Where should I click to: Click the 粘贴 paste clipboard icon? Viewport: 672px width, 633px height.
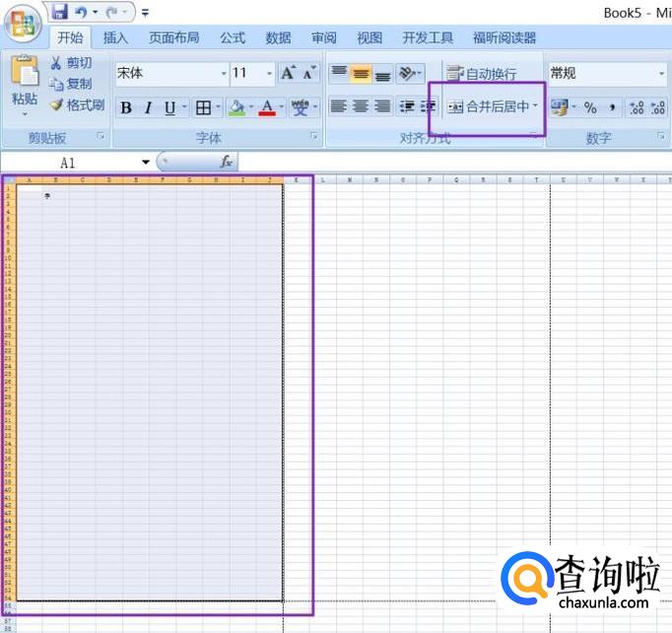pyautogui.click(x=25, y=70)
